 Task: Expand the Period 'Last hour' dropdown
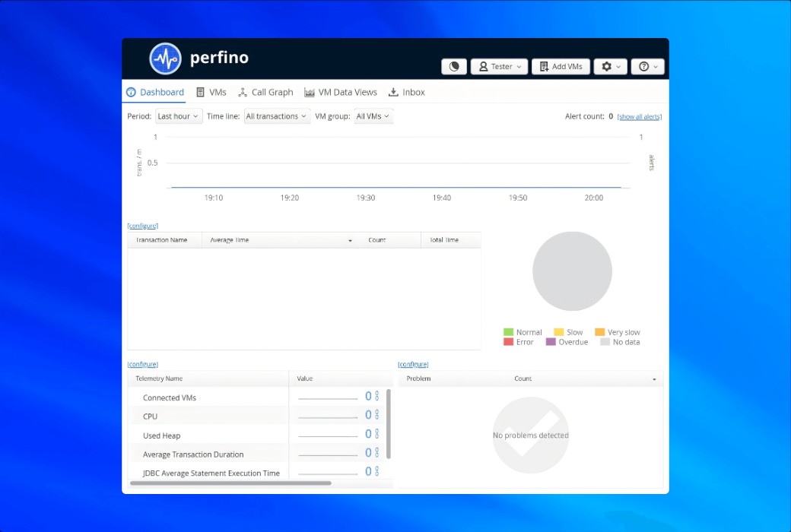point(179,116)
